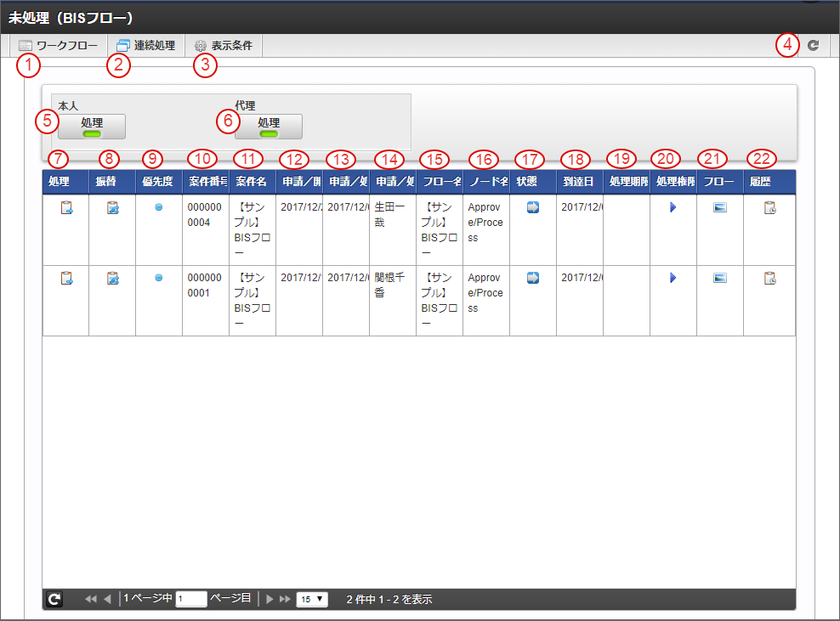Click 振替 transfer icon for case 0000000001
Image resolution: width=840 pixels, height=621 pixels.
point(112,279)
